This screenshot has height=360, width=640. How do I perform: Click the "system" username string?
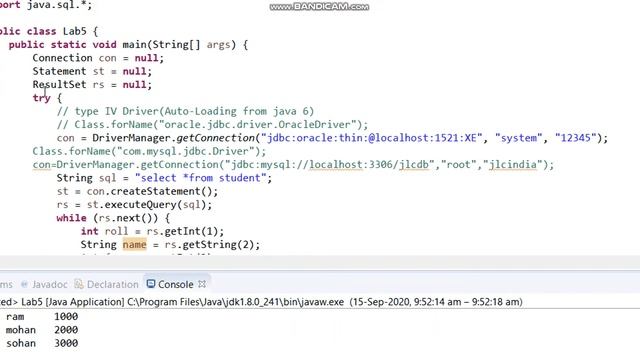pyautogui.click(x=518, y=138)
